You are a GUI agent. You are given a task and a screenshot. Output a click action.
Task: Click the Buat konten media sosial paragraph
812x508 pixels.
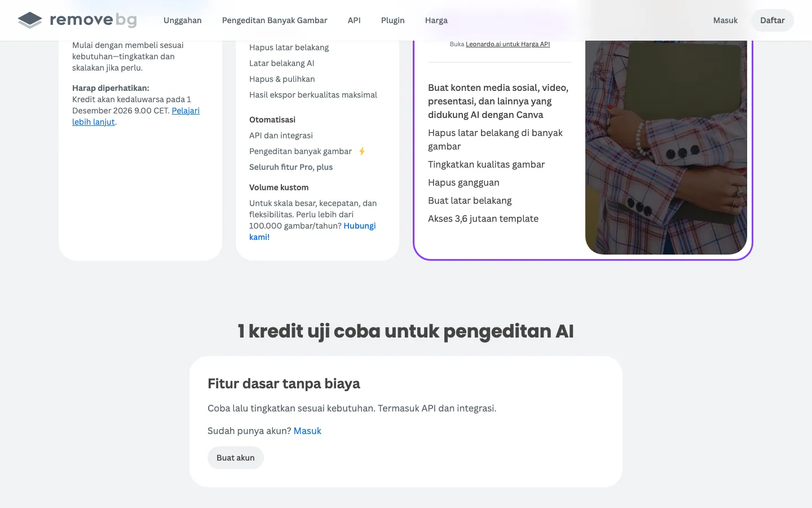498,101
